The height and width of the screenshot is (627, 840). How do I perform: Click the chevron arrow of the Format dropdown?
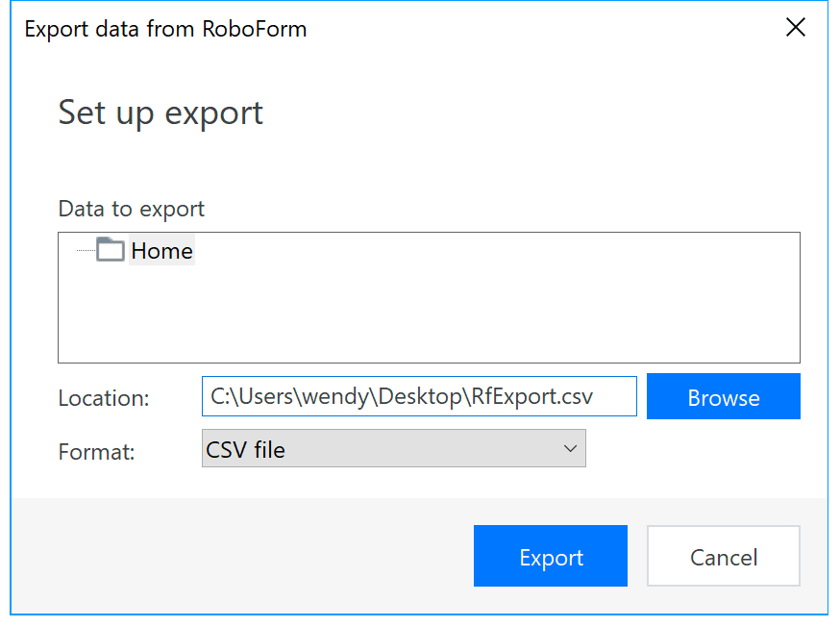(569, 448)
